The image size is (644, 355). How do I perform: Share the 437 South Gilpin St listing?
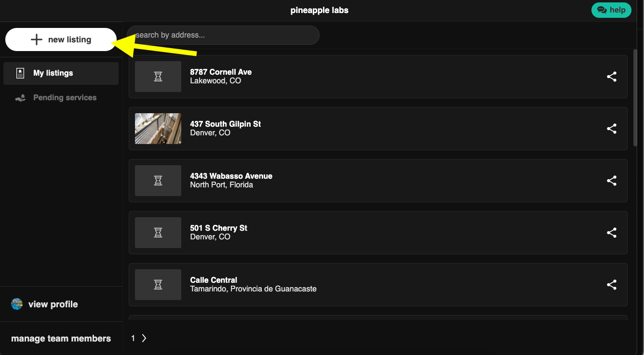[611, 129]
